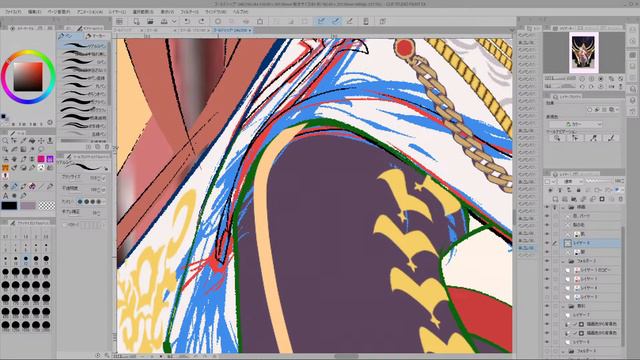640x360 pixels.
Task: Select the レイヤー 1 layer row
Action: pos(593,279)
